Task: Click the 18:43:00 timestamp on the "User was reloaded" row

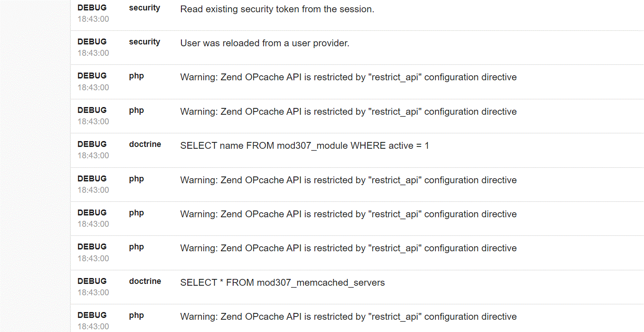Action: coord(93,53)
